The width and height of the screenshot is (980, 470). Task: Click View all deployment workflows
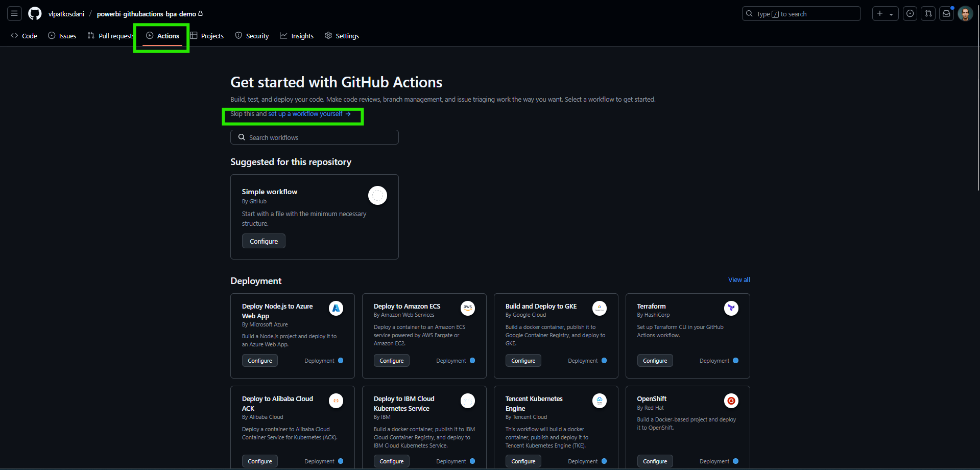[x=738, y=279]
